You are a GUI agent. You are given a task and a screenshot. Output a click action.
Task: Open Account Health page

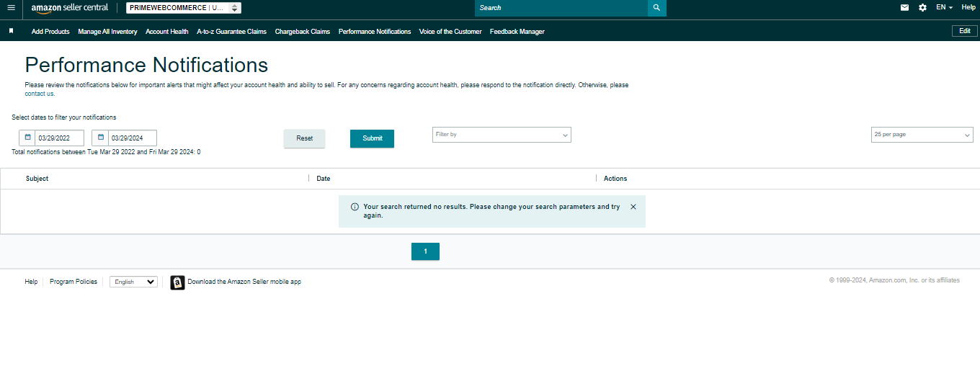click(167, 32)
